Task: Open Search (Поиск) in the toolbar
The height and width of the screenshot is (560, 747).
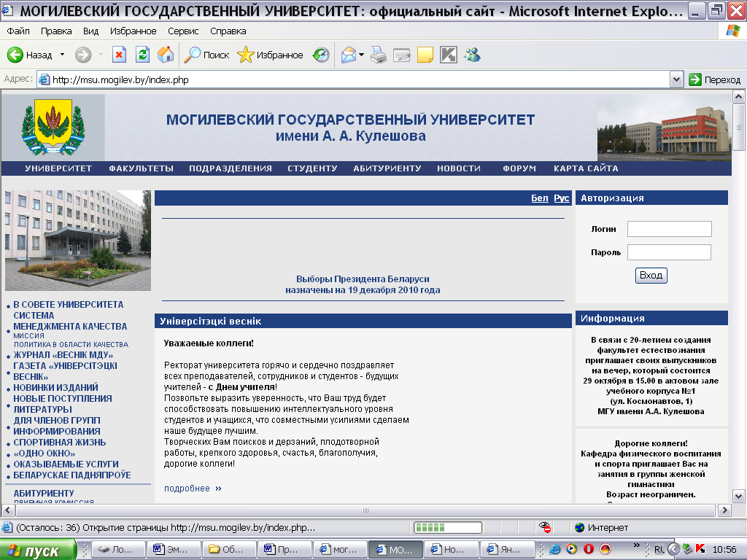Action: (x=206, y=55)
